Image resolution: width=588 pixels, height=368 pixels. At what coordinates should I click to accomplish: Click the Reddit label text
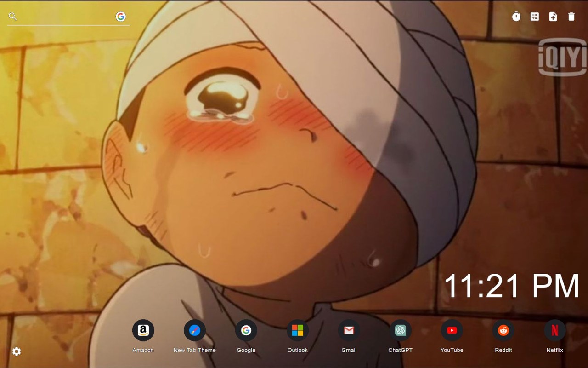(503, 350)
